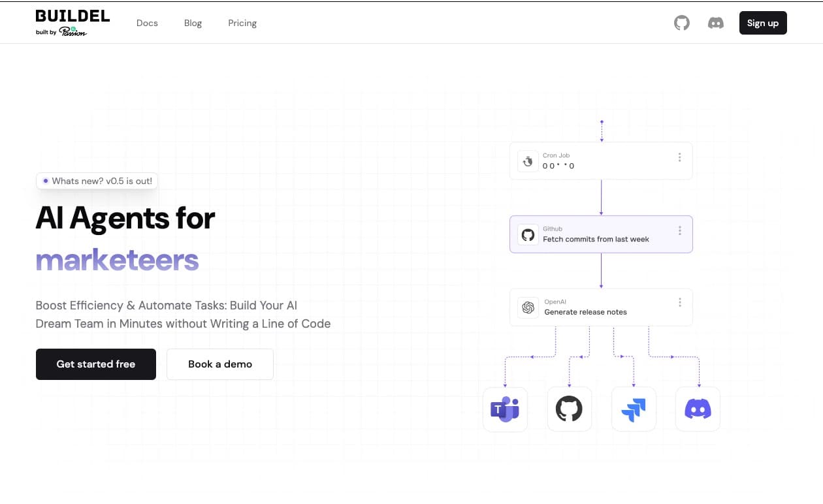Select the Jira integration tile
The height and width of the screenshot is (504, 823).
pos(634,409)
